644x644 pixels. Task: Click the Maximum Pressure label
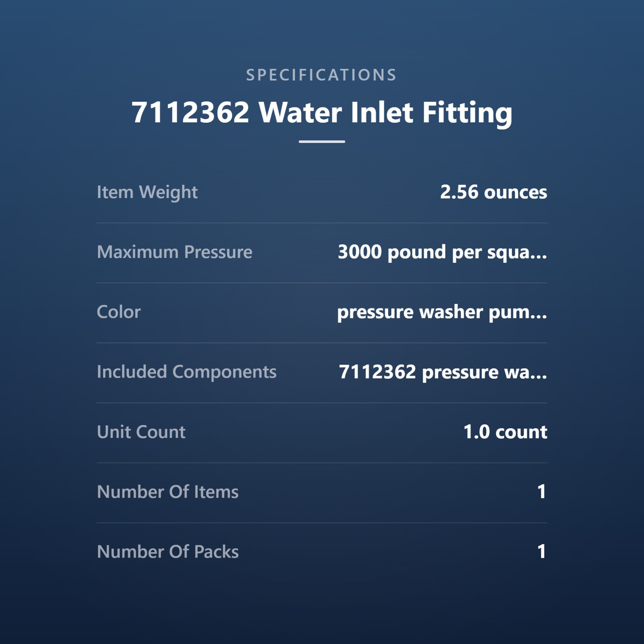[x=175, y=252]
